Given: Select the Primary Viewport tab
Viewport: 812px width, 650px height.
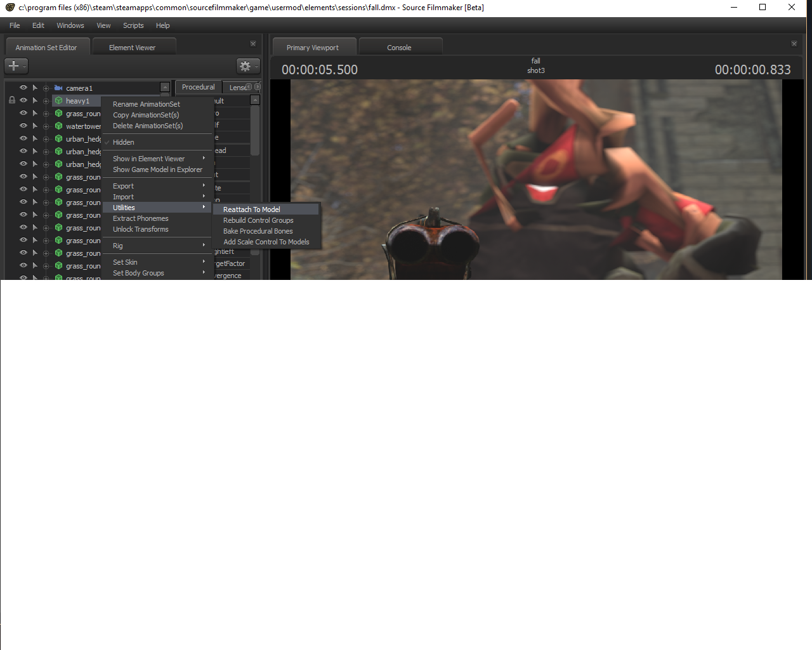Looking at the screenshot, I should pyautogui.click(x=314, y=47).
